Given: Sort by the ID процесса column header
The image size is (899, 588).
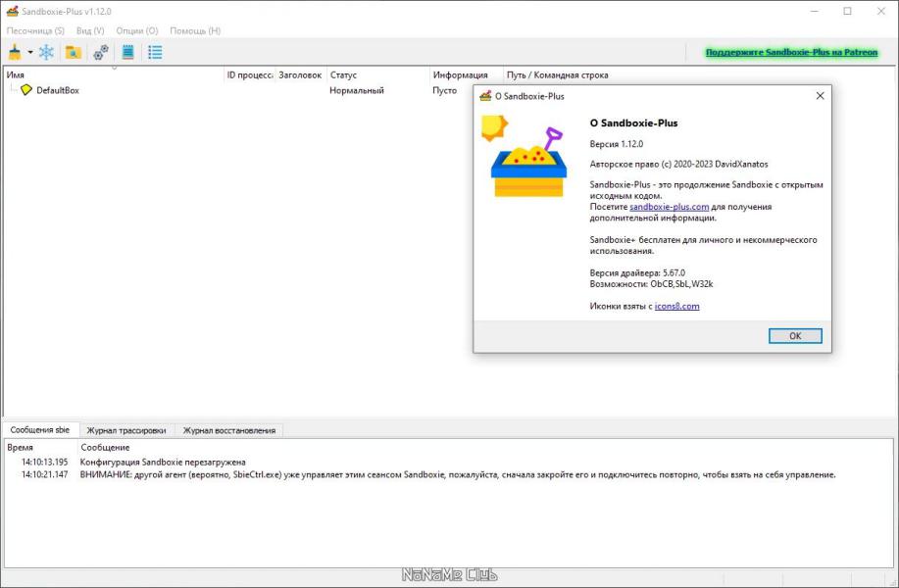Looking at the screenshot, I should pos(249,74).
